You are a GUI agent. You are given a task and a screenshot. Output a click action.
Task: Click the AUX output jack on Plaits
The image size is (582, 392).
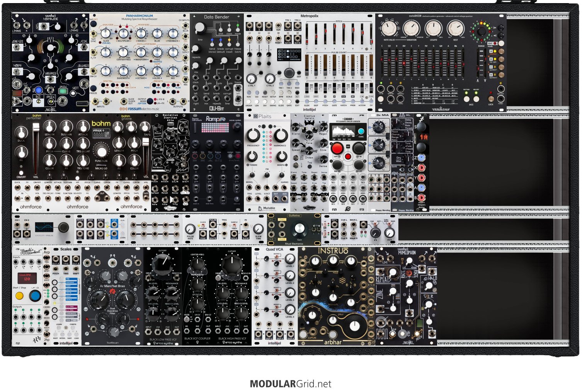pyautogui.click(x=285, y=199)
